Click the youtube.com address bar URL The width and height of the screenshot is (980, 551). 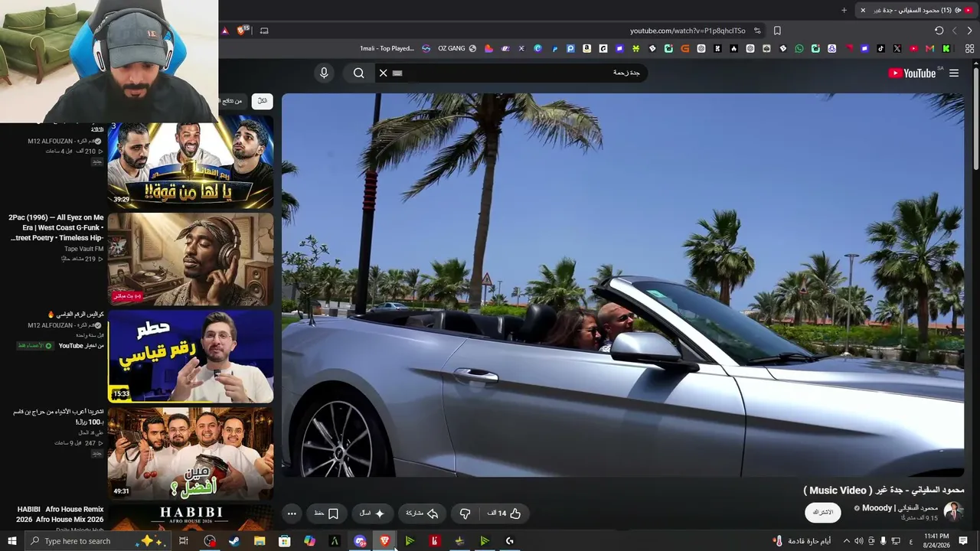coord(688,31)
